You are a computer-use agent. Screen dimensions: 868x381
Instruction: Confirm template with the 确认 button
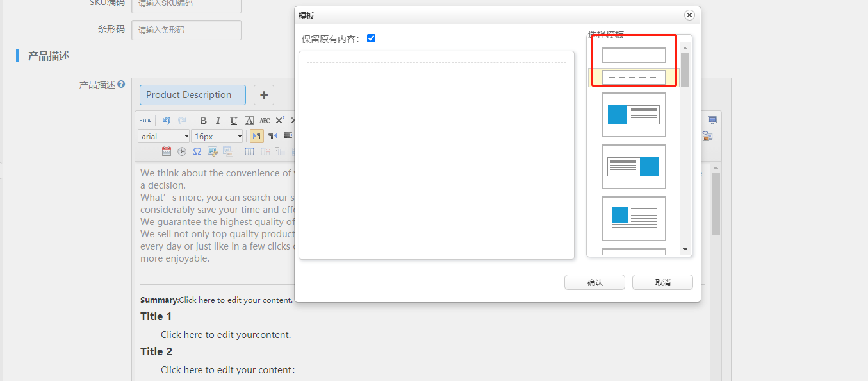594,283
